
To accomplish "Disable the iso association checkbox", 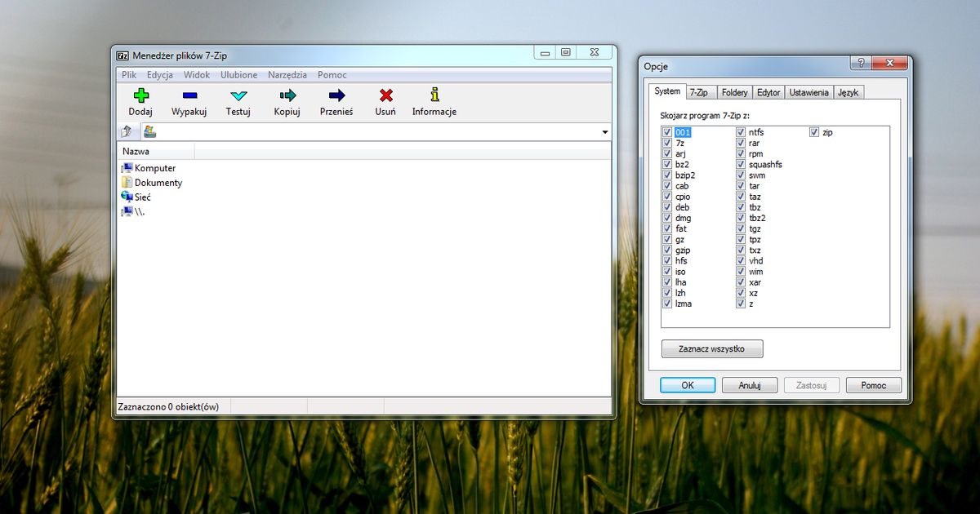I will click(x=667, y=272).
